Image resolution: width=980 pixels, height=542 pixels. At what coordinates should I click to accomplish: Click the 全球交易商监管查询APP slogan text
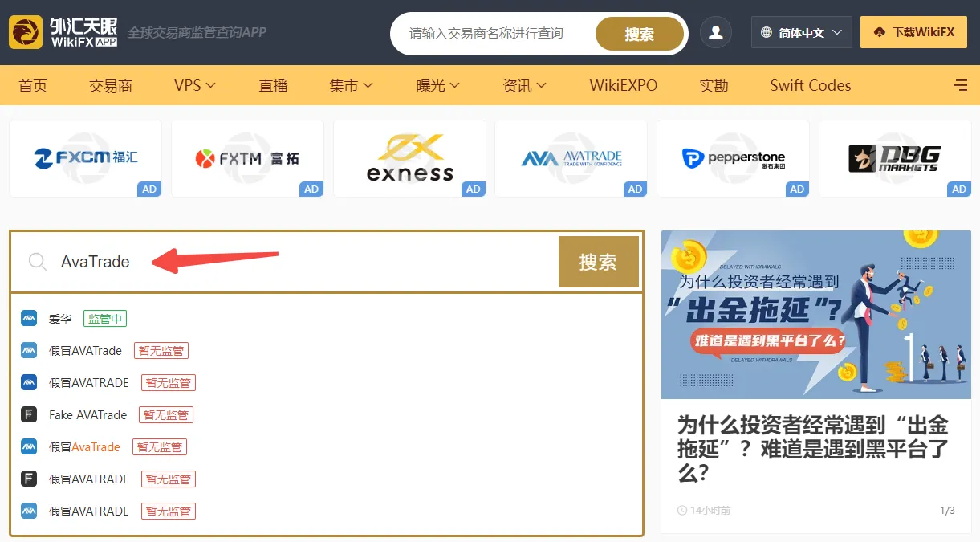click(197, 33)
